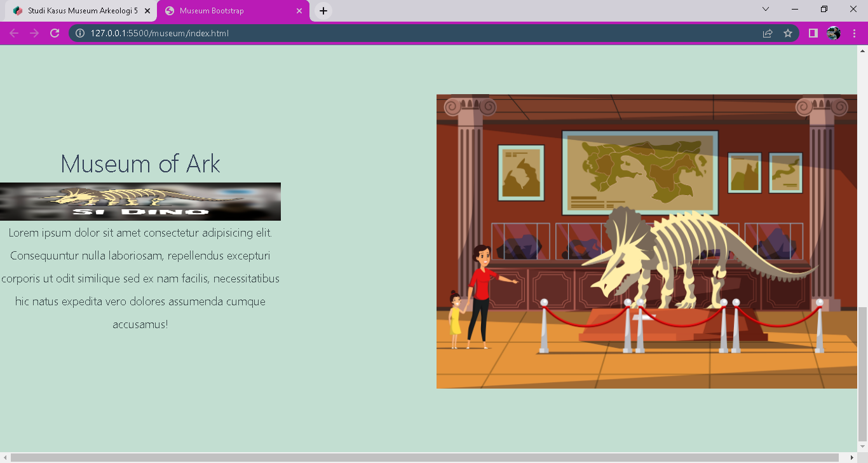Click the Si Dino banner image

140,201
